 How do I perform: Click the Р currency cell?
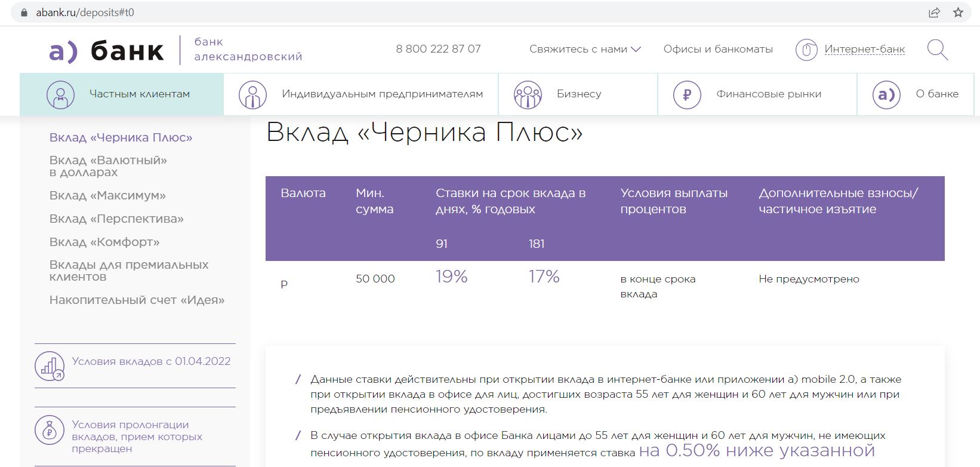tap(284, 284)
